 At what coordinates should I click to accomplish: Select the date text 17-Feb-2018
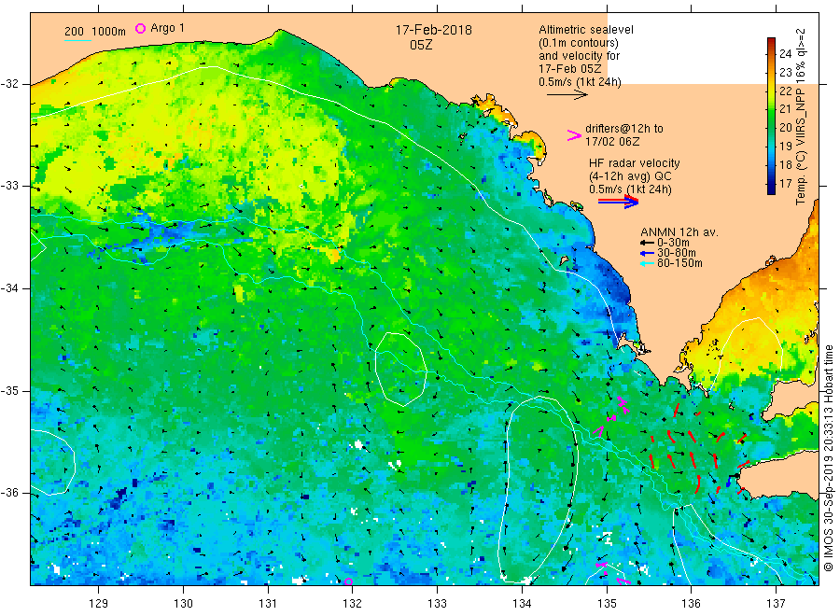tap(434, 30)
